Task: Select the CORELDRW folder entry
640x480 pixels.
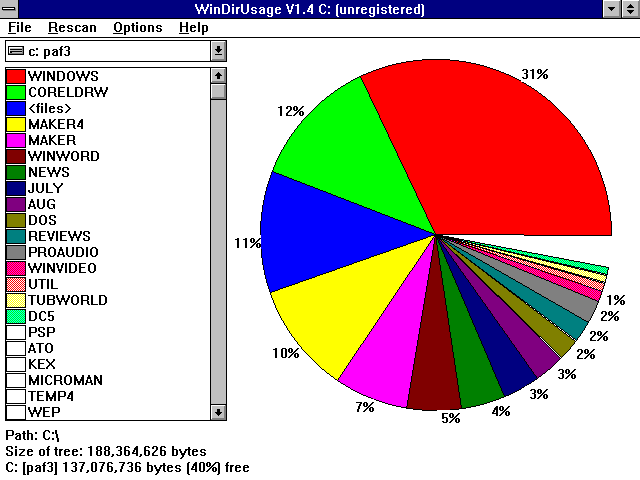Action: 66,92
